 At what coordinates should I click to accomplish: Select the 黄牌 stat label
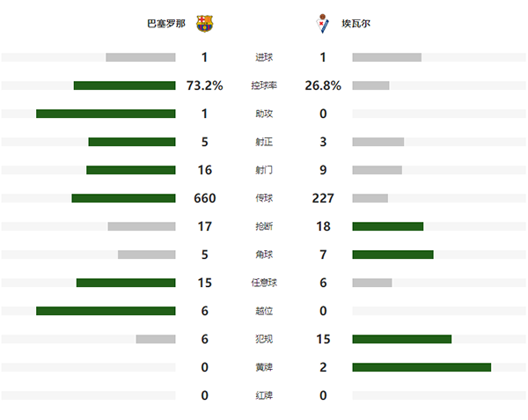click(263, 367)
